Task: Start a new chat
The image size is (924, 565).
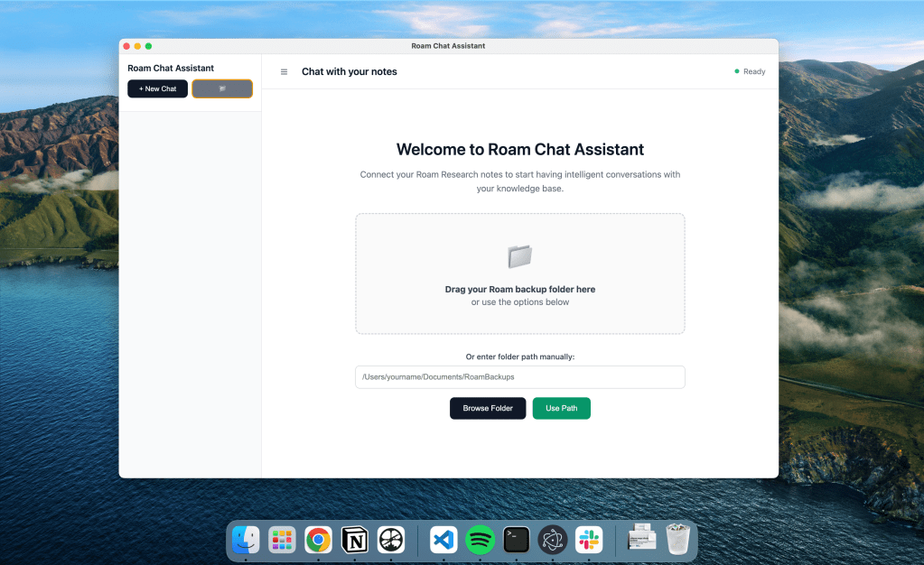Action: [x=158, y=88]
